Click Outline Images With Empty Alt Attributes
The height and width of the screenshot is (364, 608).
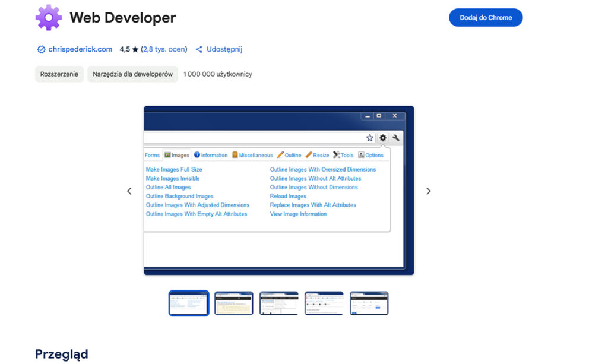pos(196,214)
